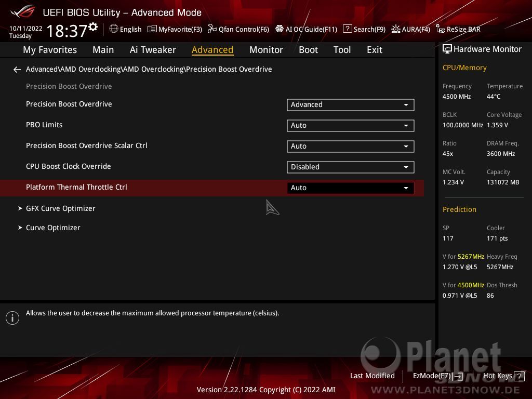The height and width of the screenshot is (399, 532).
Task: Open Qfan Control fan icon
Action: pyautogui.click(x=212, y=29)
